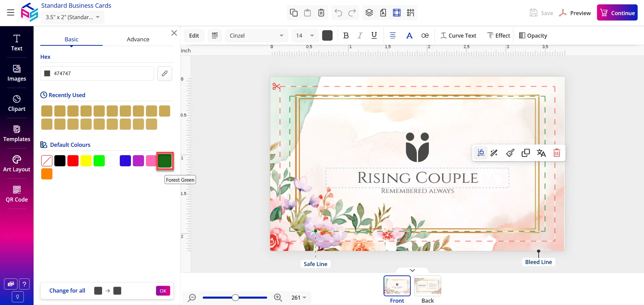Open the card size dropdown
The image size is (644, 305).
pos(73,17)
